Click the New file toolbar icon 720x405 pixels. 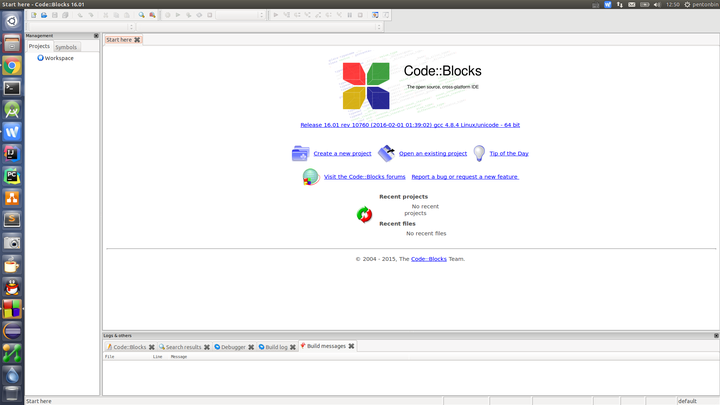click(x=34, y=15)
